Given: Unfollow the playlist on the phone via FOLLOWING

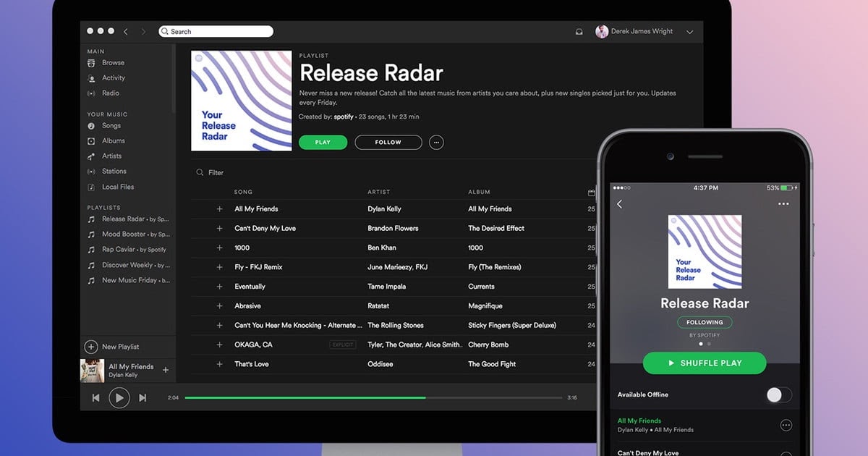Looking at the screenshot, I should (x=705, y=322).
